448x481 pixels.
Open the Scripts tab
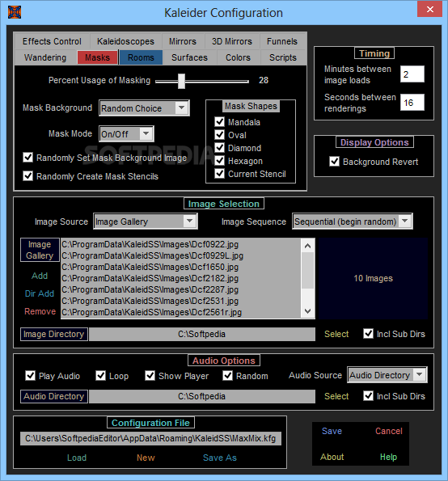[283, 57]
